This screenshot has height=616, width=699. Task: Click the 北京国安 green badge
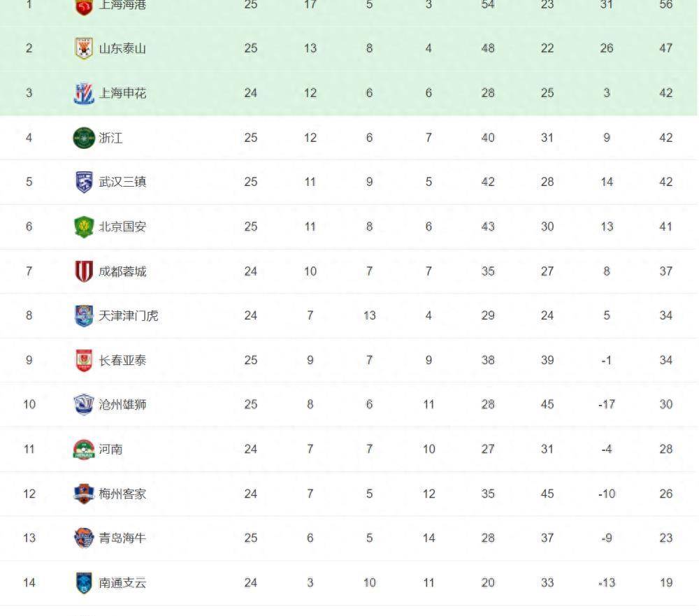[84, 227]
